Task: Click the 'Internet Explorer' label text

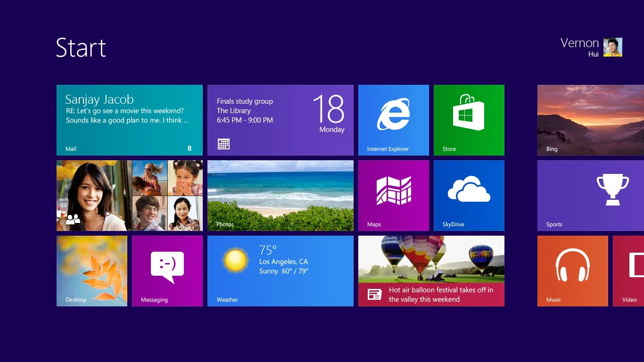Action: point(388,149)
